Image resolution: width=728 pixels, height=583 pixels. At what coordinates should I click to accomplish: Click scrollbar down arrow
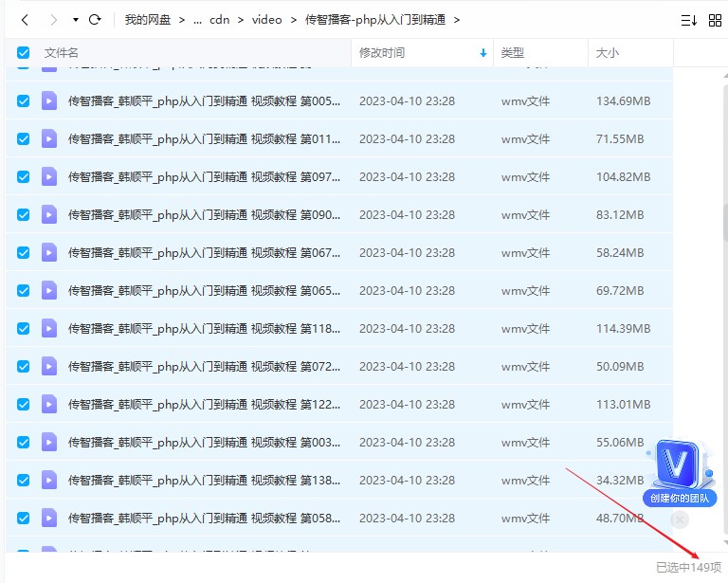point(726,542)
